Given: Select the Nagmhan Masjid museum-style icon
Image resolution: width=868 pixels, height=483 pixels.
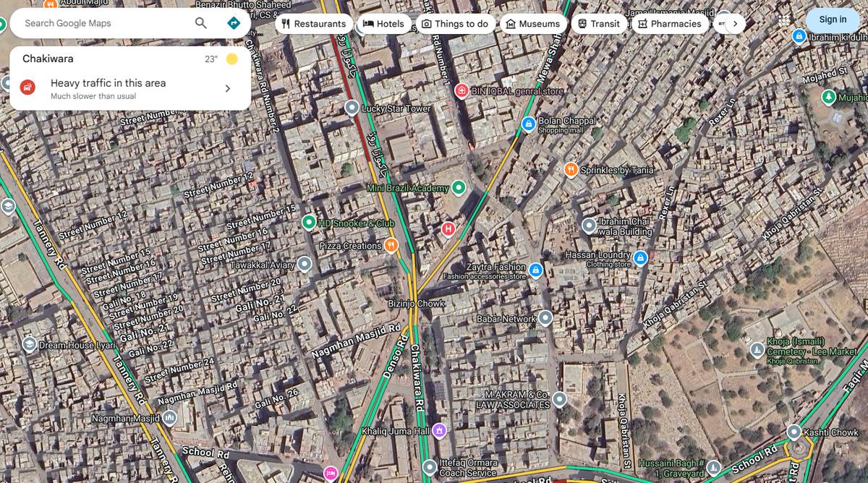Looking at the screenshot, I should 167,416.
